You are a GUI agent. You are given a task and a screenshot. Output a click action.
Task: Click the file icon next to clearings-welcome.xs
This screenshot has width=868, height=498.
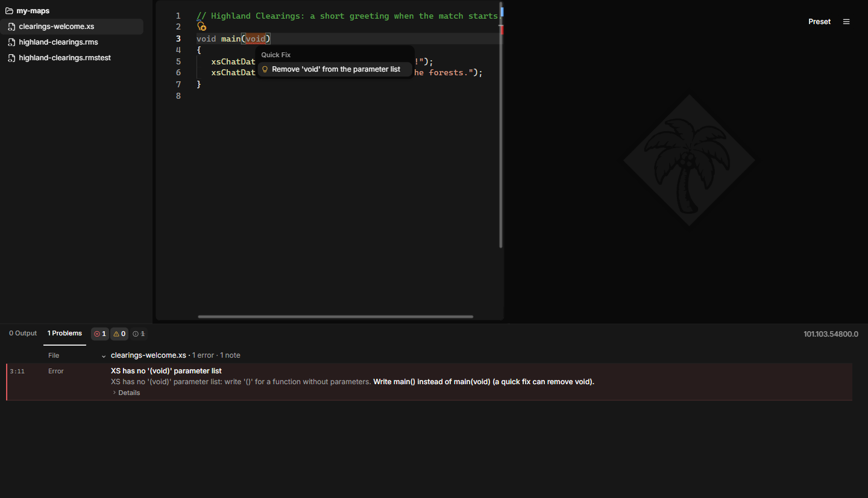coord(11,26)
